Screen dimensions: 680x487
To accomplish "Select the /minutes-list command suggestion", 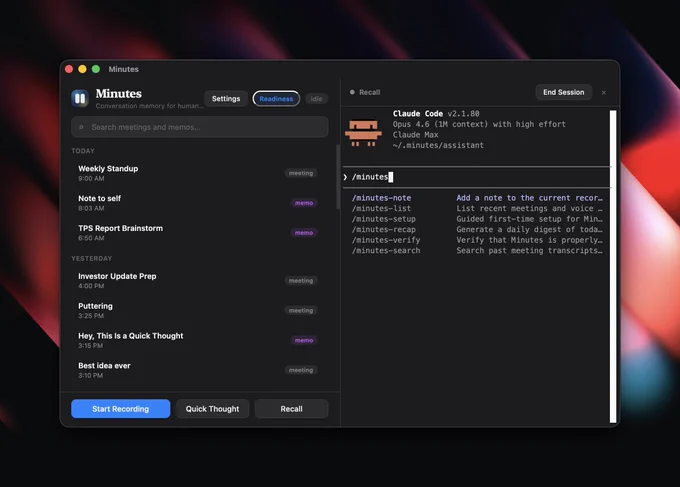I will (477, 209).
